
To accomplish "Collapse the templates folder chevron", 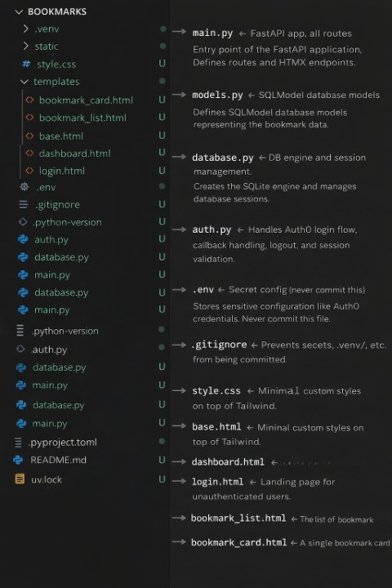I will [x=24, y=82].
